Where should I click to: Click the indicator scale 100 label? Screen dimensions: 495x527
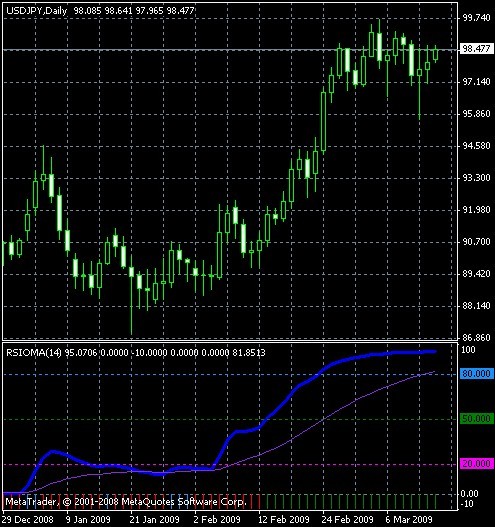468,350
